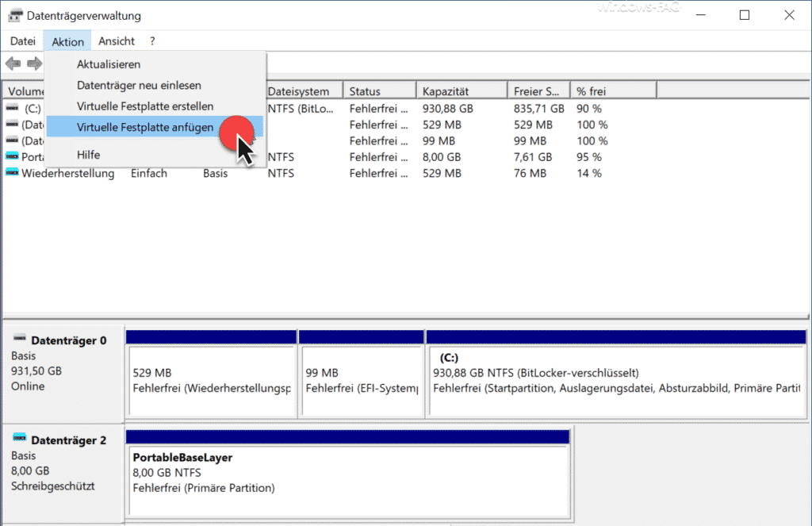Click the 7,61 GB free space cell
This screenshot has height=526, width=812.
pos(532,157)
